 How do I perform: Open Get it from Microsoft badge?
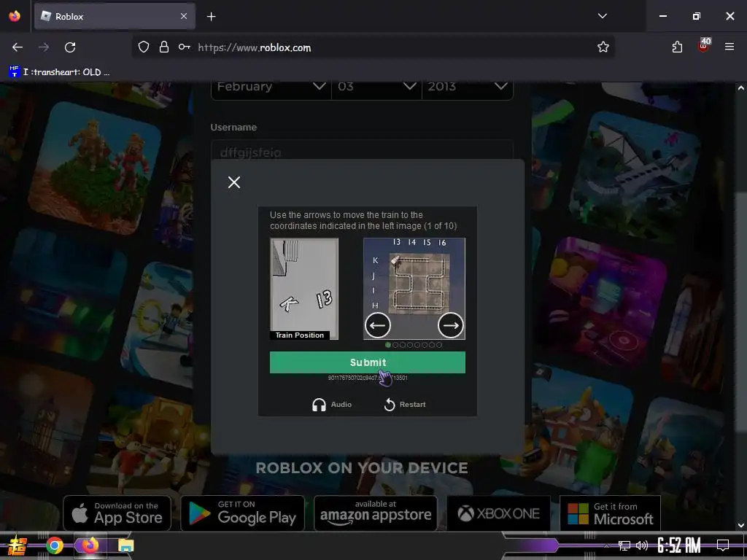[x=611, y=513]
